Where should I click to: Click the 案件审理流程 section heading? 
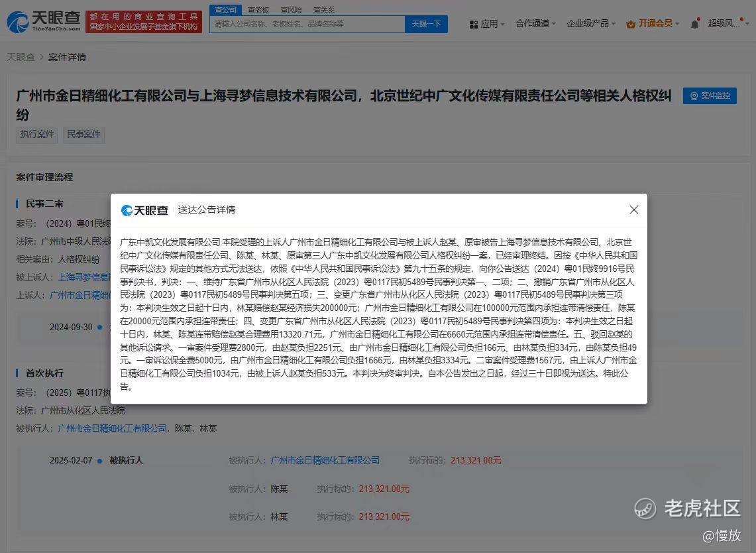(x=45, y=177)
